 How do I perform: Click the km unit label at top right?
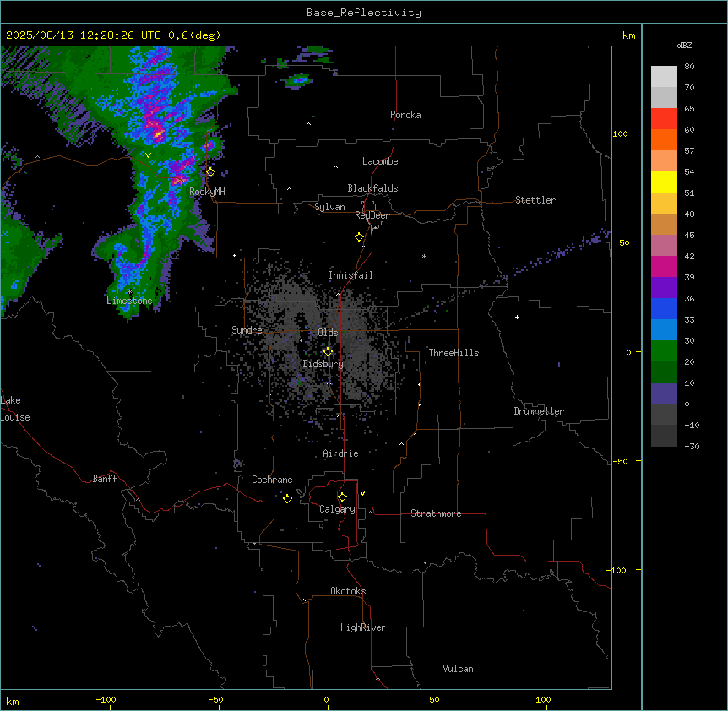[628, 35]
